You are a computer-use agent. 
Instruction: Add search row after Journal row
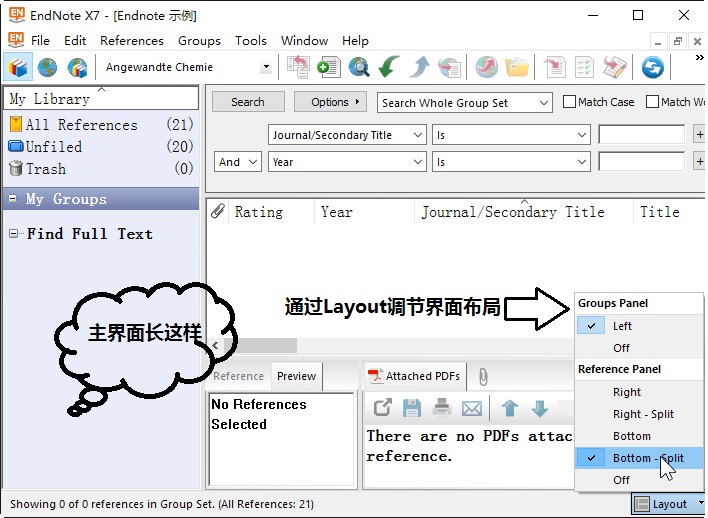pyautogui.click(x=699, y=135)
